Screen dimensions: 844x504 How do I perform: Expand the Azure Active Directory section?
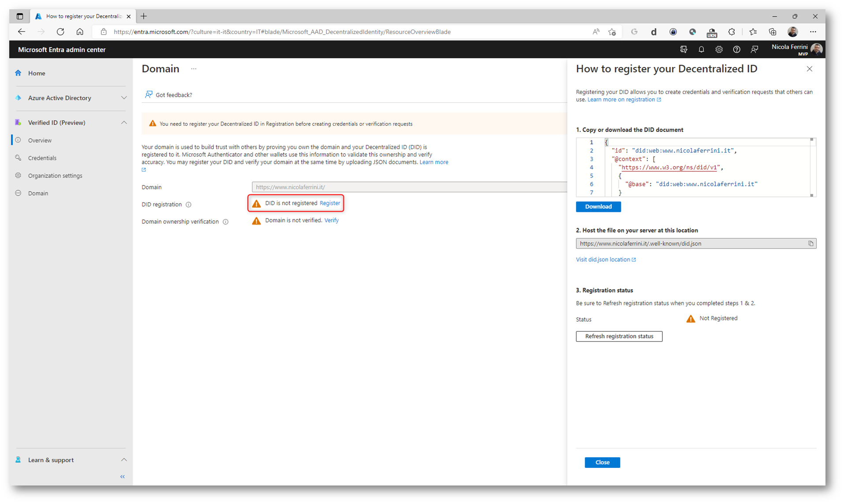click(x=124, y=98)
